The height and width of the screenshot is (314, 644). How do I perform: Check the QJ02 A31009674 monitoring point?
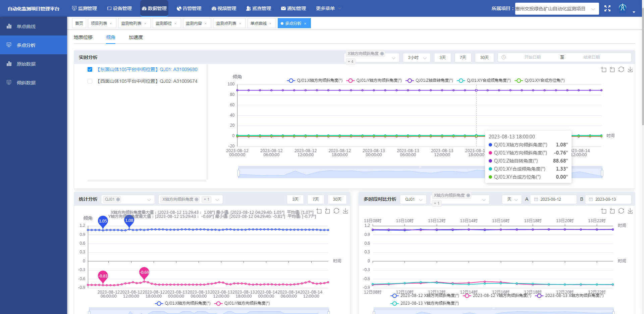[x=90, y=81]
